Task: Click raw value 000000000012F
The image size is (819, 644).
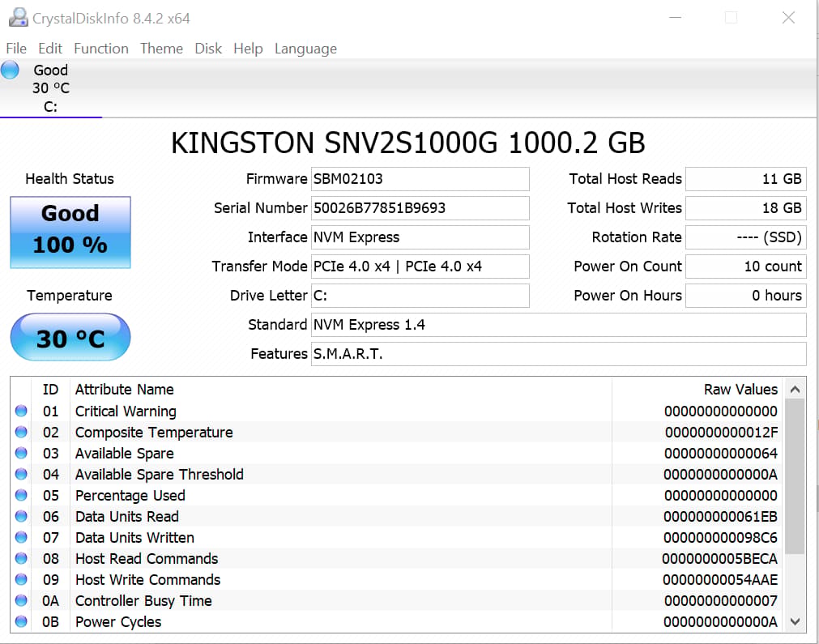Action: [721, 433]
